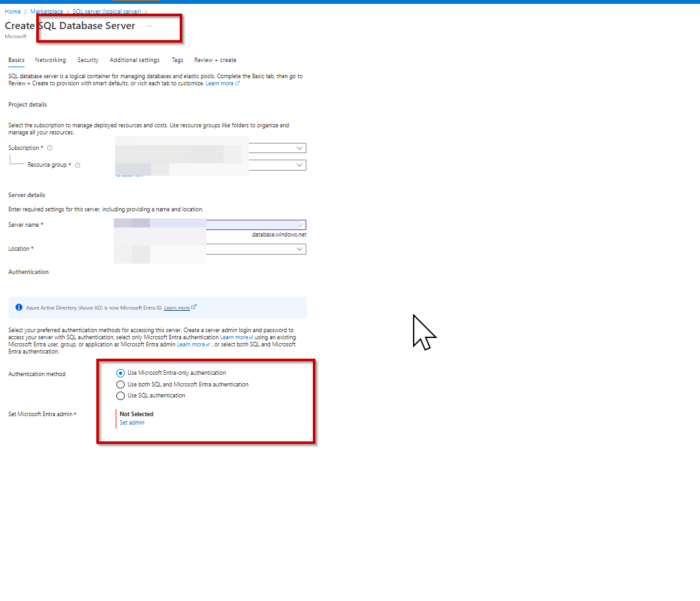This screenshot has width=700, height=601.
Task: Switch to the Tags tab
Action: tap(177, 60)
